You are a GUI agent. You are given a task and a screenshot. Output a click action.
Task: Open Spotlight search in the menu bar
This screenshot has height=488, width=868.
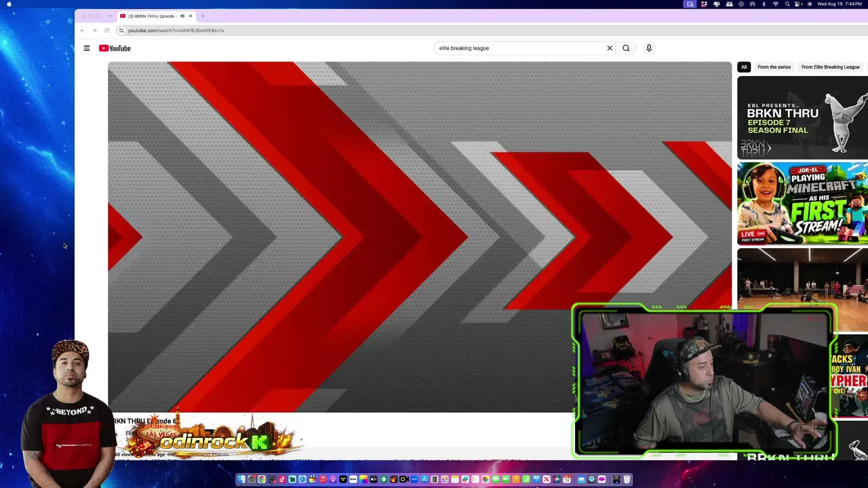click(787, 4)
